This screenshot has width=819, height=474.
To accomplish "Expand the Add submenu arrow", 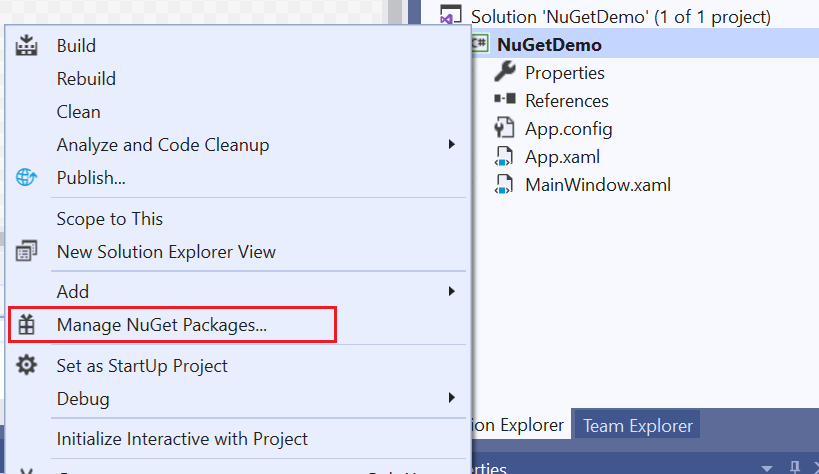I will 452,292.
